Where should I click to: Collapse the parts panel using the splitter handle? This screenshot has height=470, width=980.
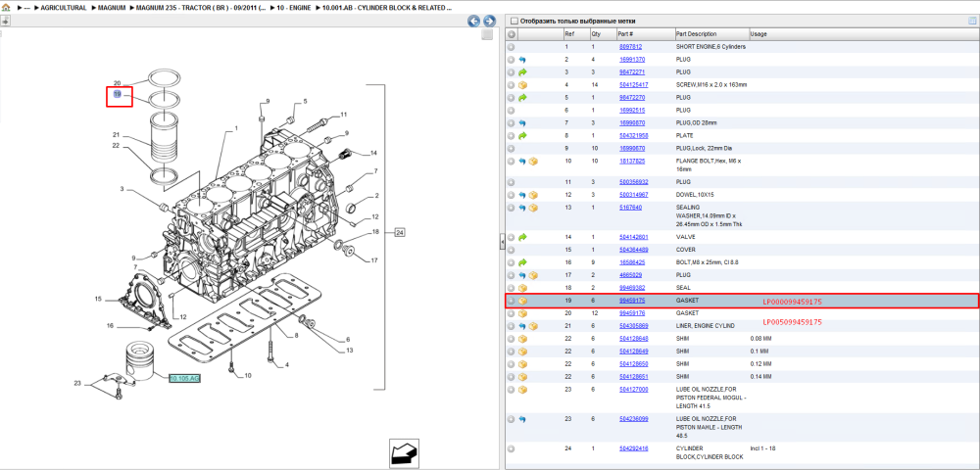(x=502, y=243)
